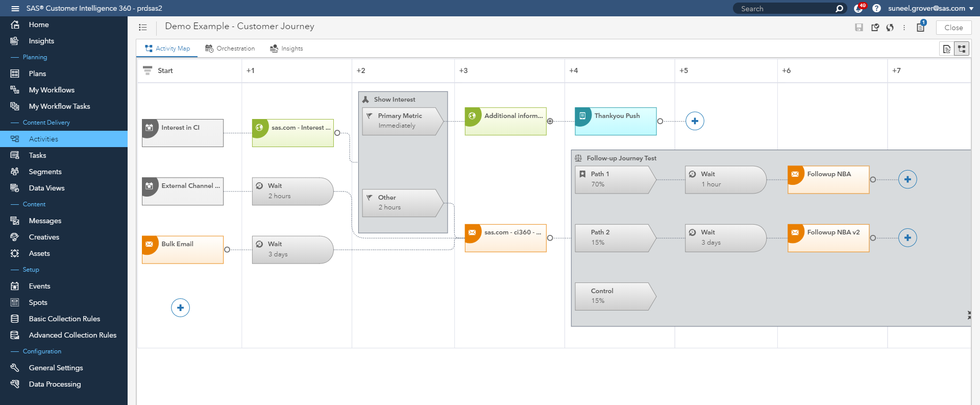Click the Messages sidebar icon
Image resolution: width=980 pixels, height=405 pixels.
(15, 221)
